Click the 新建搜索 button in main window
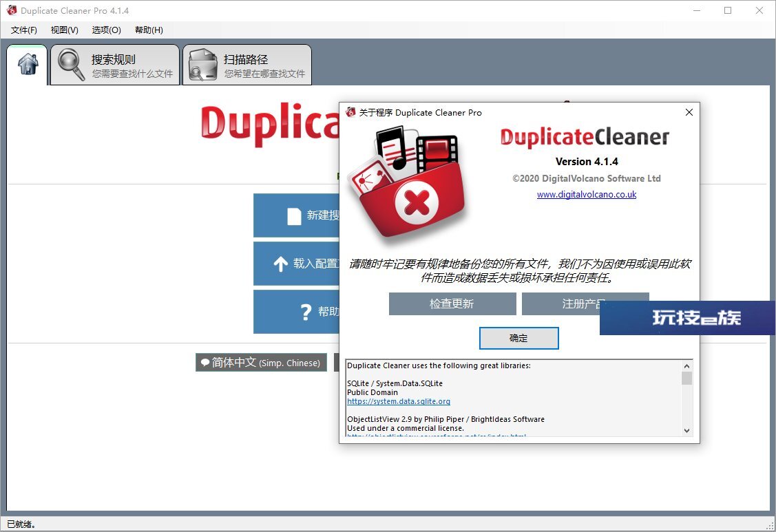The height and width of the screenshot is (532, 776). [297, 215]
